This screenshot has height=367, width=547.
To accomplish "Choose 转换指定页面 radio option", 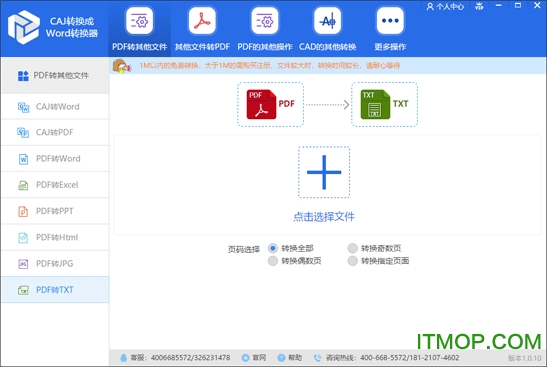I will 352,261.
